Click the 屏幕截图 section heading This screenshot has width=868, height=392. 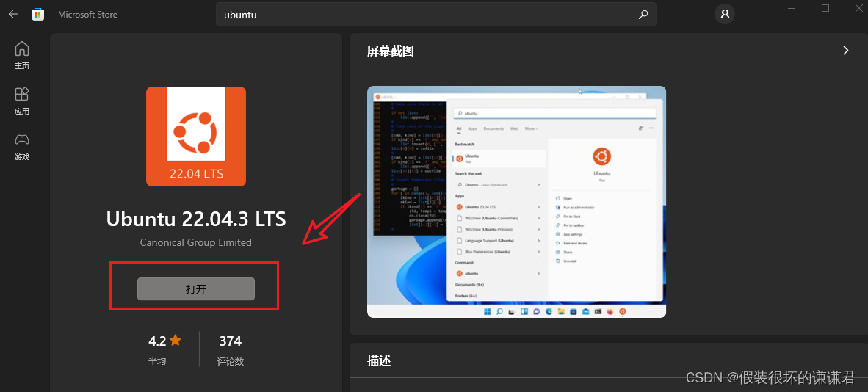pos(390,51)
